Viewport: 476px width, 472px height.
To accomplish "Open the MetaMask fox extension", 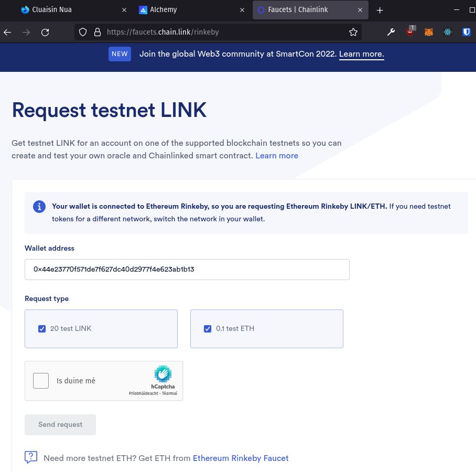I will point(429,32).
